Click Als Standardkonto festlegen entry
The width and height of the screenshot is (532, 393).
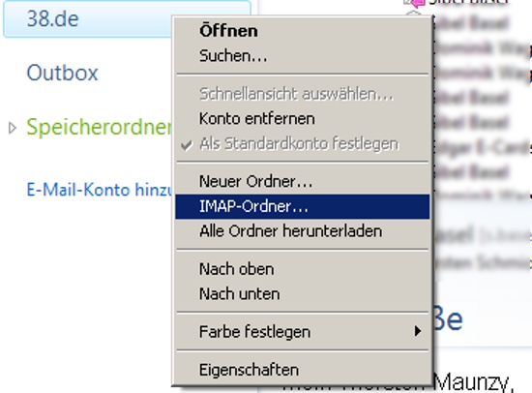click(x=303, y=144)
